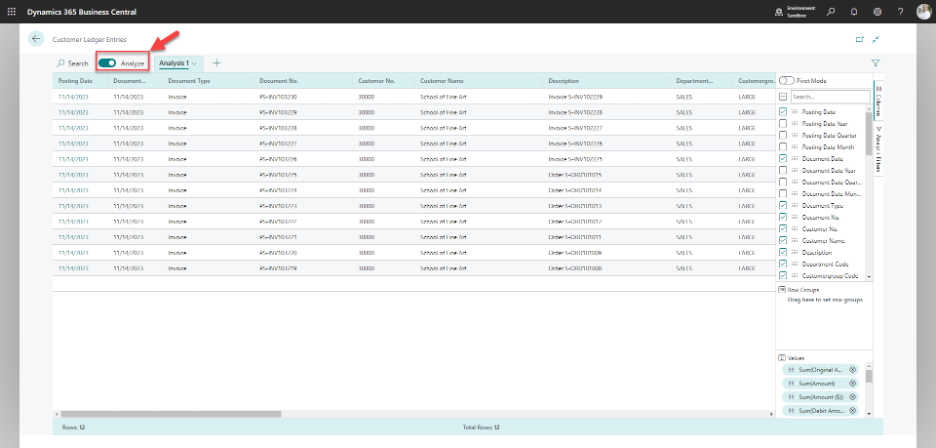Open the Analysis 1 tab dropdown chevron
This screenshot has width=936, height=448.
point(194,63)
